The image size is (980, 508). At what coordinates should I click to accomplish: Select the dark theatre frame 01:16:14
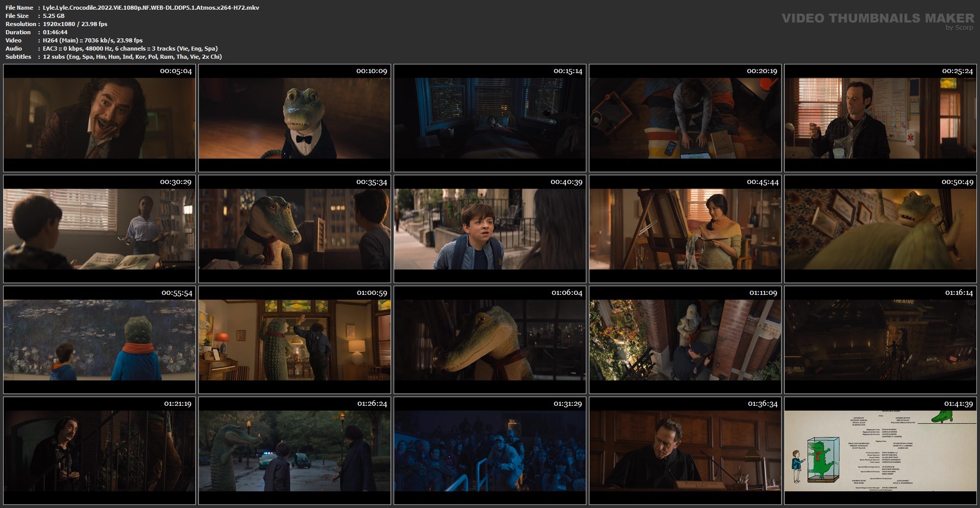coord(880,340)
